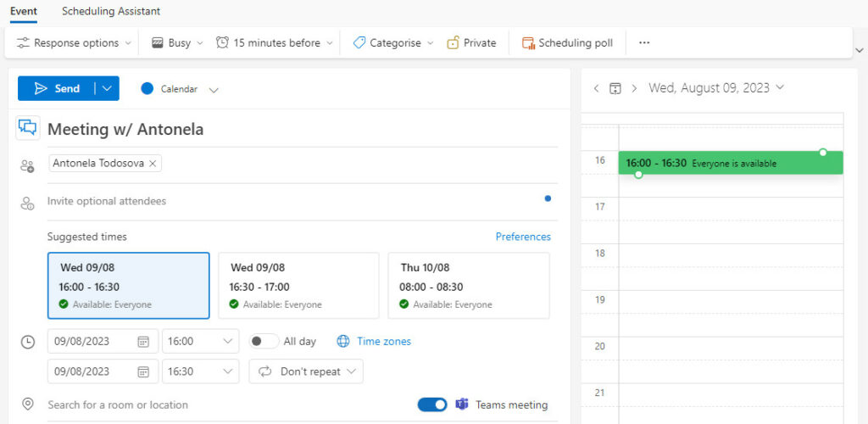Open the more options ellipsis menu
The width and height of the screenshot is (868, 424).
pos(644,42)
